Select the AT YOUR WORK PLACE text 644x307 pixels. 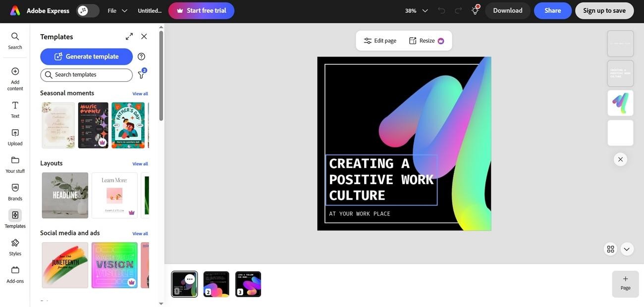(360, 214)
